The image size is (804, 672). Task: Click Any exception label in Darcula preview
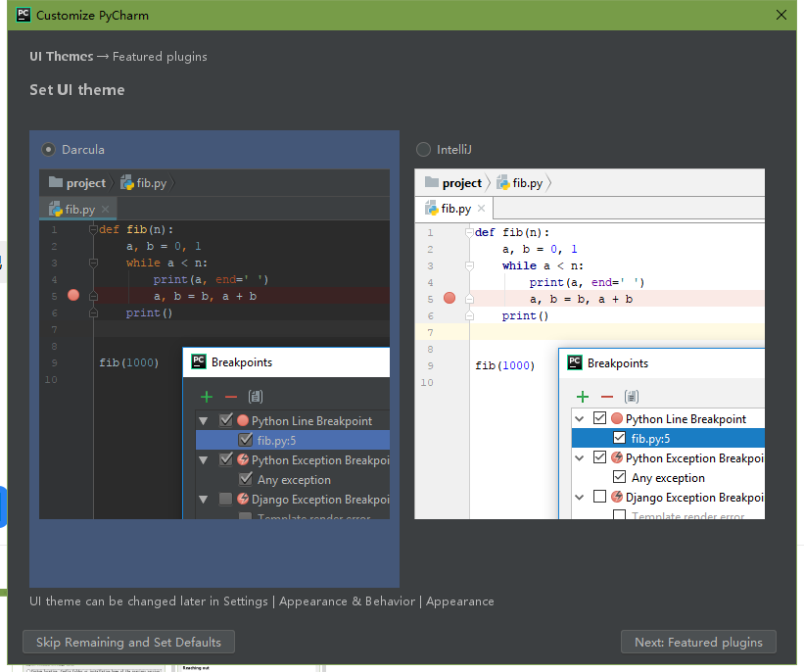[294, 480]
